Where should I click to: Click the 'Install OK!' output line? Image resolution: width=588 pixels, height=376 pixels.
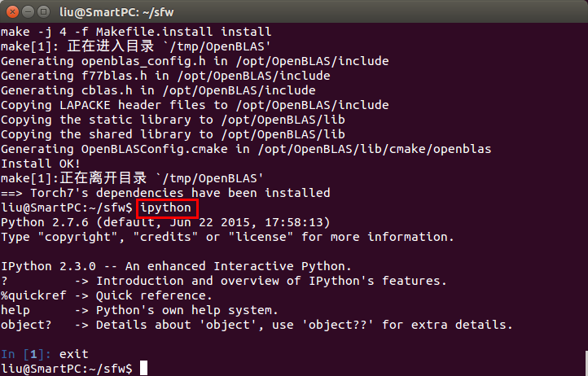pos(41,164)
